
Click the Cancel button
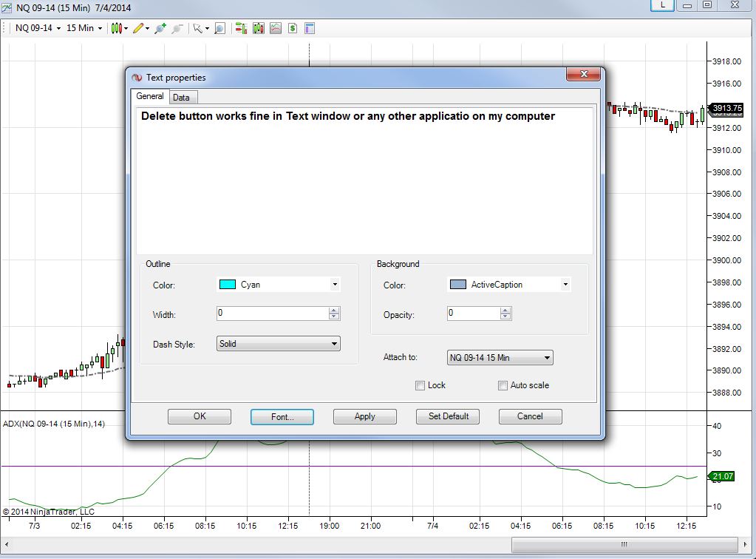tap(531, 416)
